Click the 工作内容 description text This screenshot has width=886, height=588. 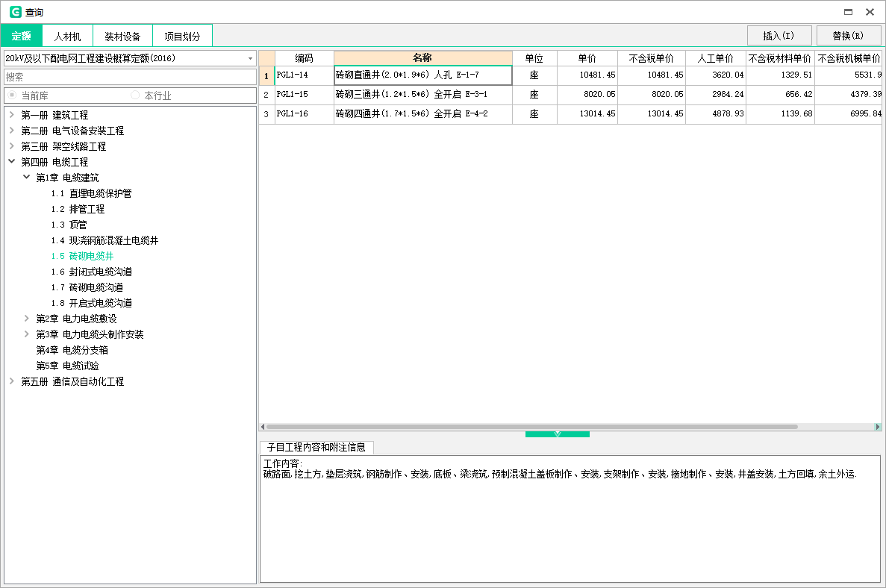[x=560, y=469]
